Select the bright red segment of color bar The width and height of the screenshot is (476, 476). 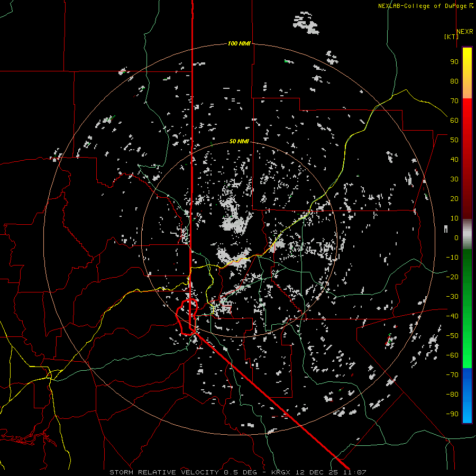click(467, 118)
